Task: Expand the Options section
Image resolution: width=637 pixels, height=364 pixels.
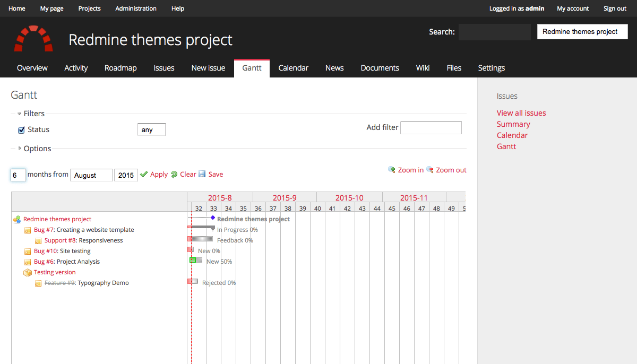Action: click(34, 149)
